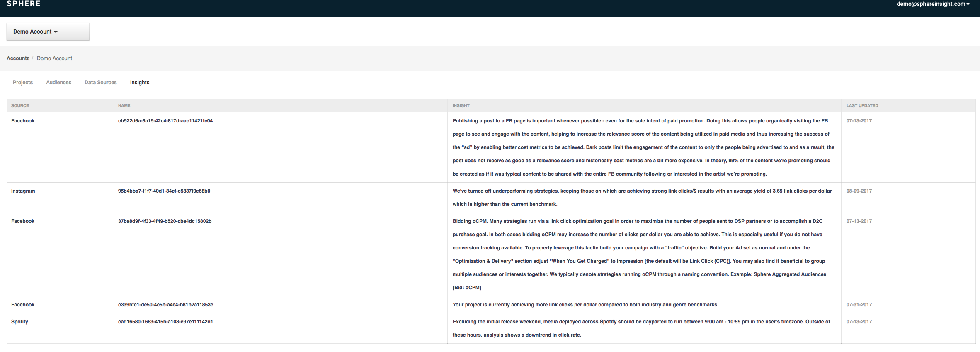Select the Instagram source cell

click(23, 191)
